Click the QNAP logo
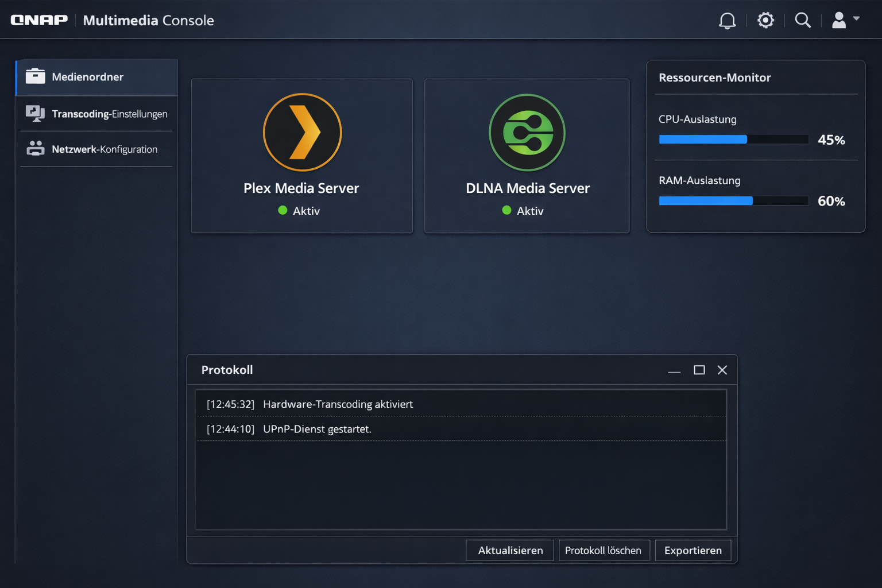This screenshot has height=588, width=882. click(39, 20)
